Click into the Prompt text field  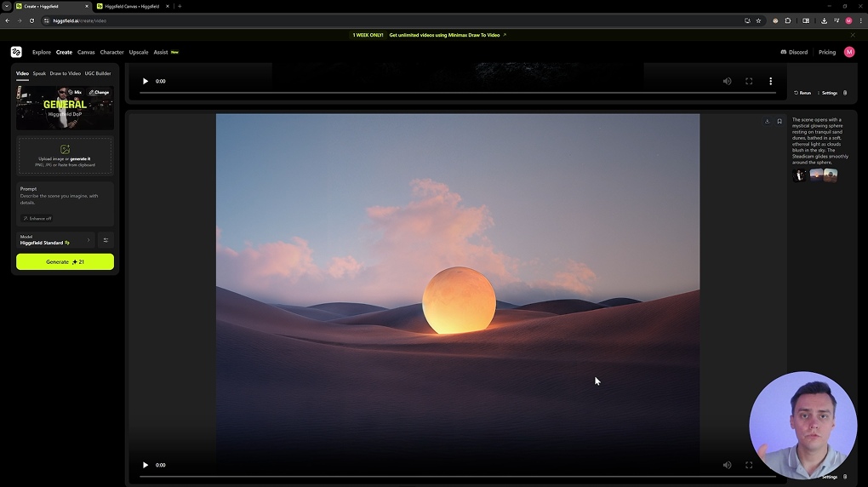coord(65,199)
